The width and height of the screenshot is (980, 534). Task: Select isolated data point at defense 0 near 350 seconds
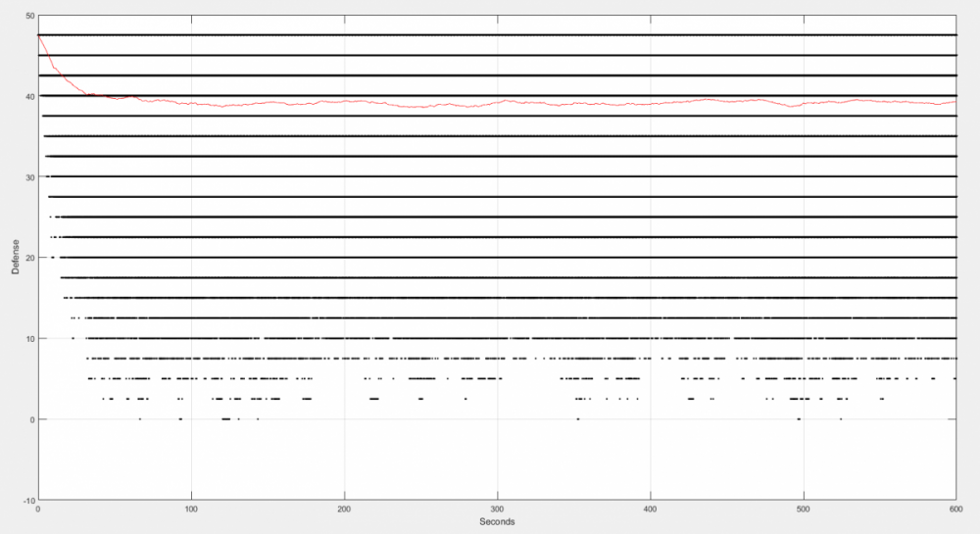pyautogui.click(x=577, y=419)
